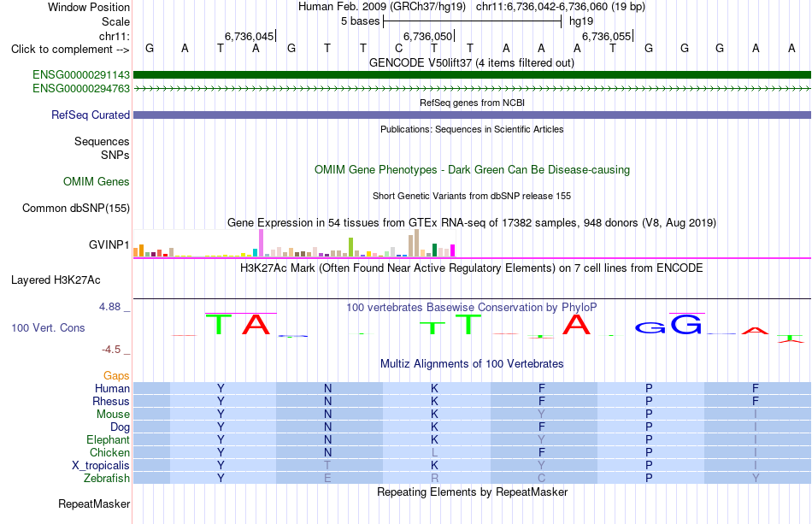
Task: Click 'Repeating Elements by RepeatMasker' title
Action: (472, 492)
